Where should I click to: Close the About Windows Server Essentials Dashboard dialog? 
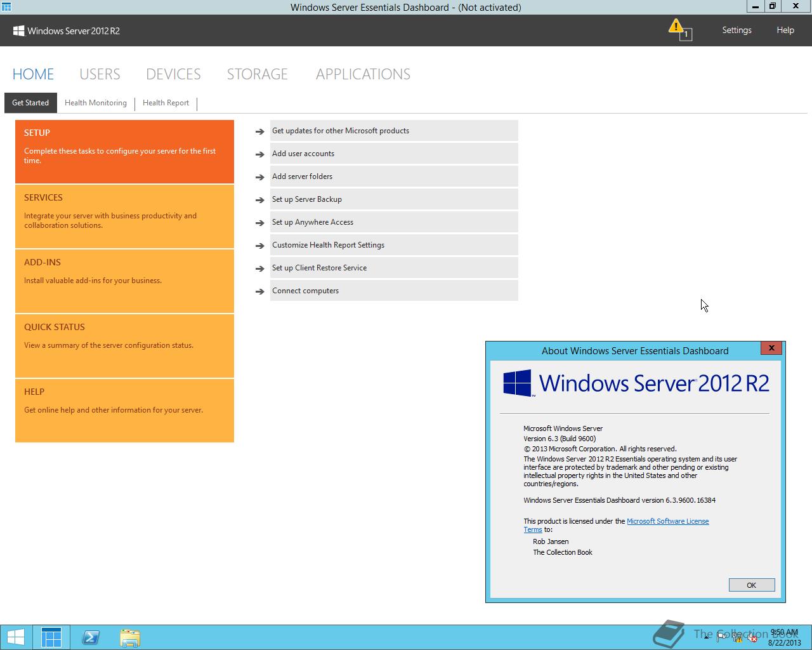771,348
